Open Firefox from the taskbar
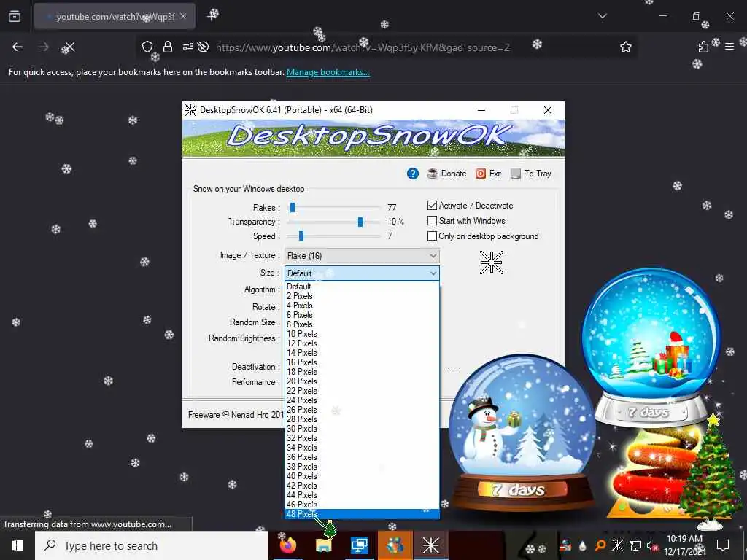 287,545
